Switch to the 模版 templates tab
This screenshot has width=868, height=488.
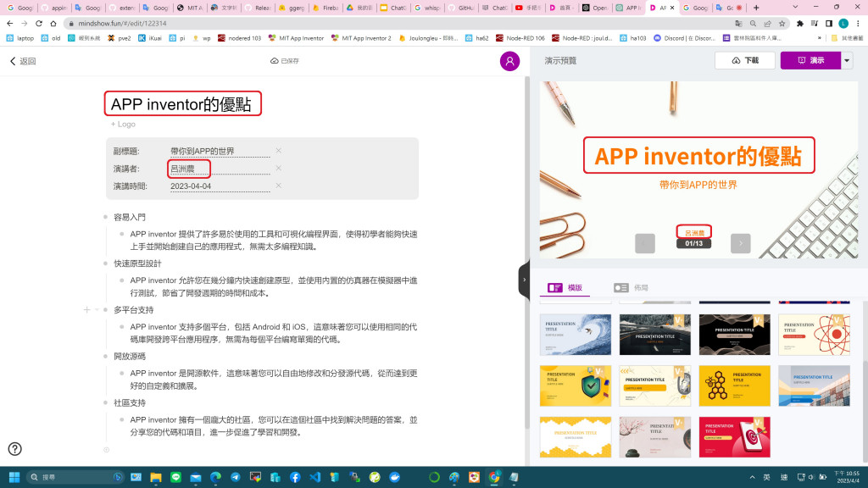(565, 288)
